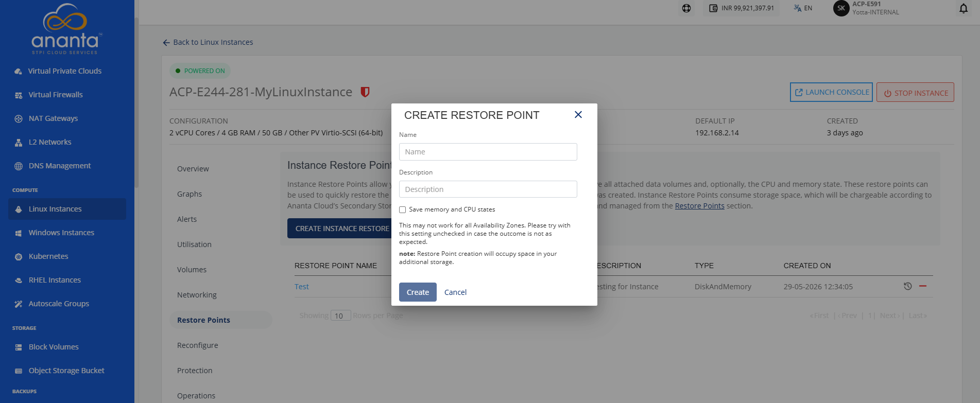Image resolution: width=980 pixels, height=403 pixels.
Task: Restore the Test restore point via history icon
Action: [908, 286]
